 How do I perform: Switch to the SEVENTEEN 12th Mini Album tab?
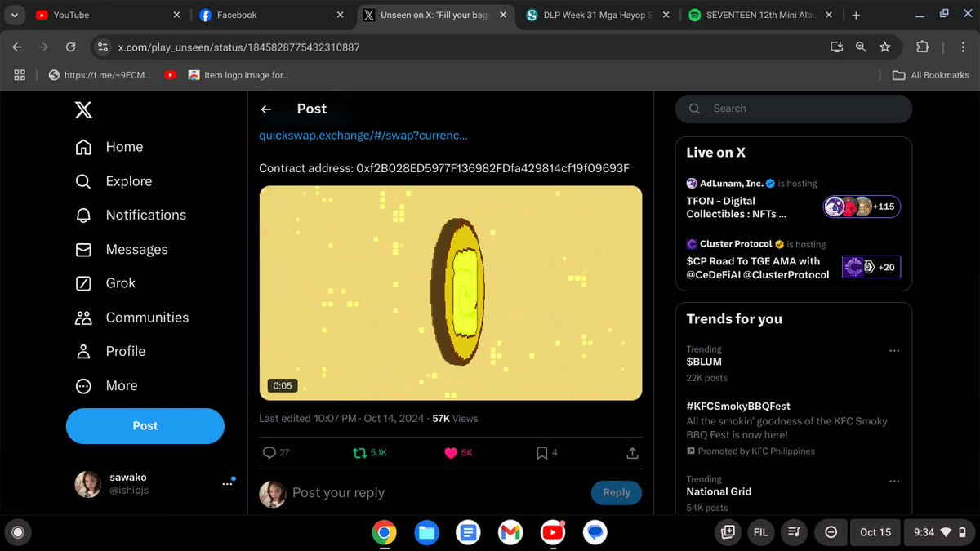(760, 16)
